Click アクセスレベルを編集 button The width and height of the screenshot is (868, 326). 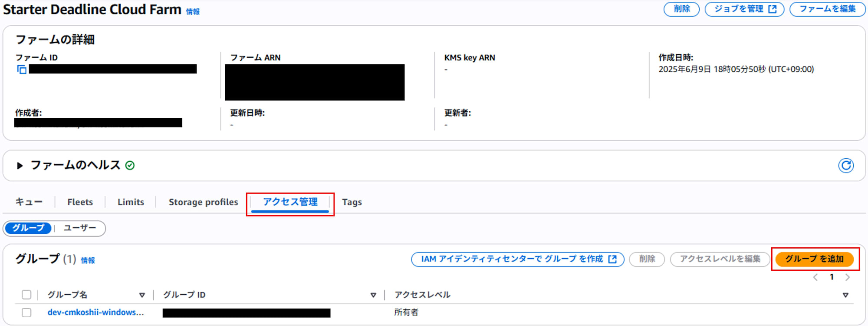pyautogui.click(x=720, y=259)
